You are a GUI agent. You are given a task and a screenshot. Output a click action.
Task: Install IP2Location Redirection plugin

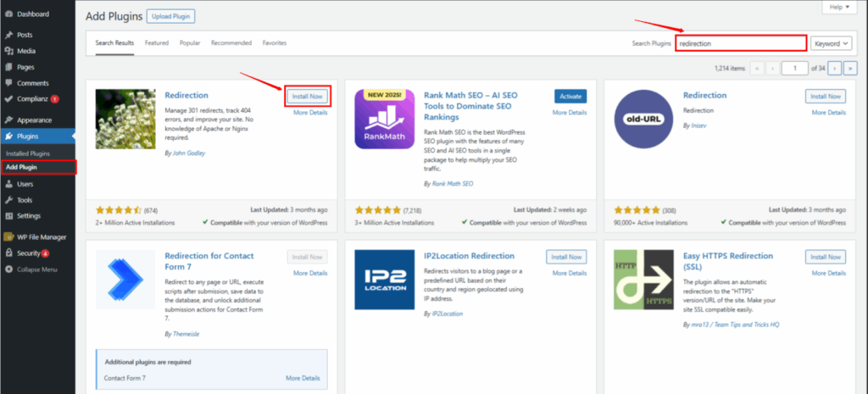click(x=566, y=258)
